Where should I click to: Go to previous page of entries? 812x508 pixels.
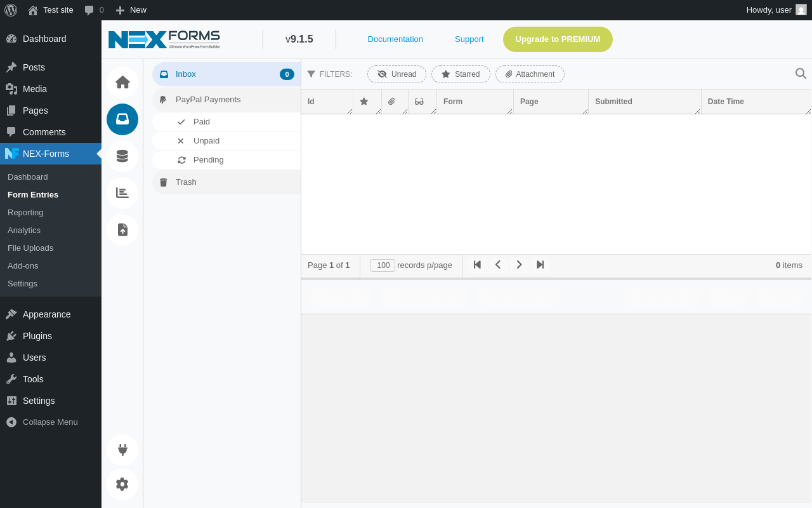coord(498,265)
